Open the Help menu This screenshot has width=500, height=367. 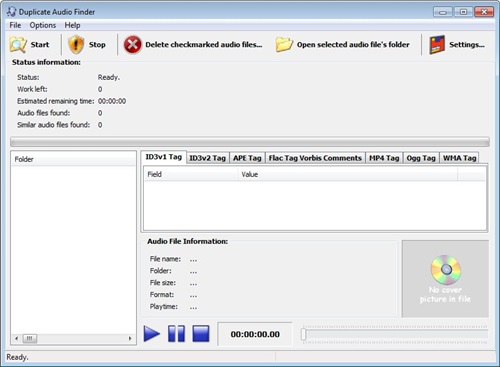[x=72, y=25]
